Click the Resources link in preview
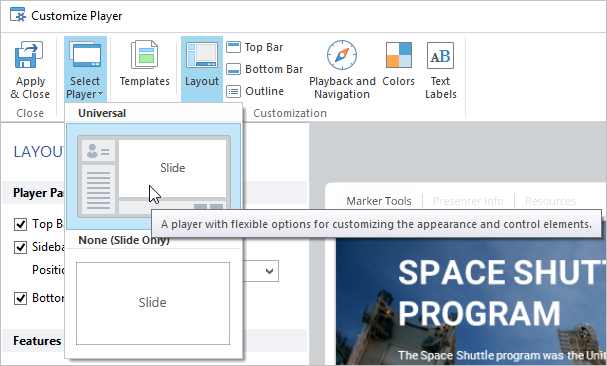Screen dimensions: 607x366 [x=550, y=201]
